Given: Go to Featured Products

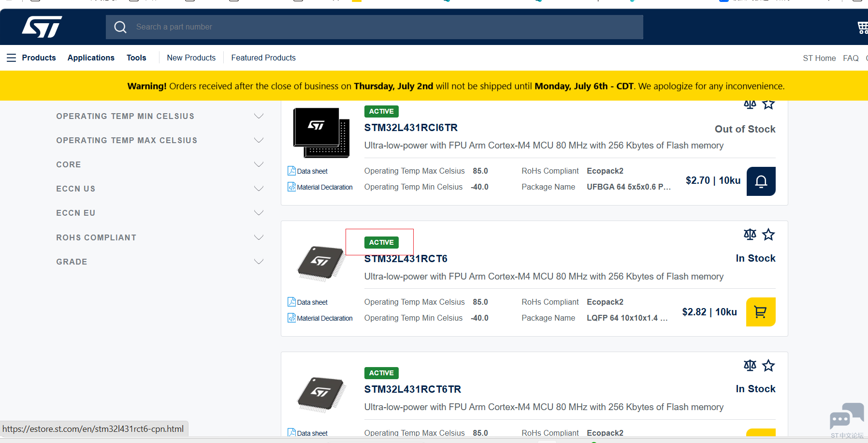Looking at the screenshot, I should click(263, 58).
